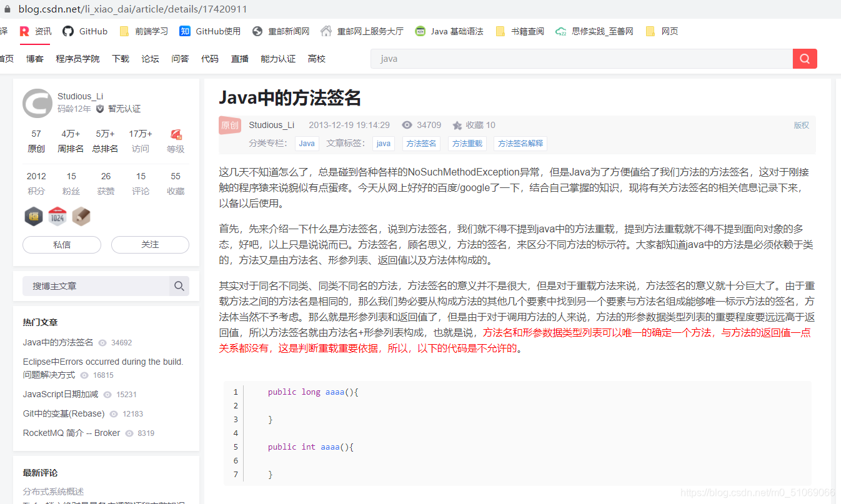Click the eye view count icon in article header
The image size is (841, 504).
tap(407, 125)
